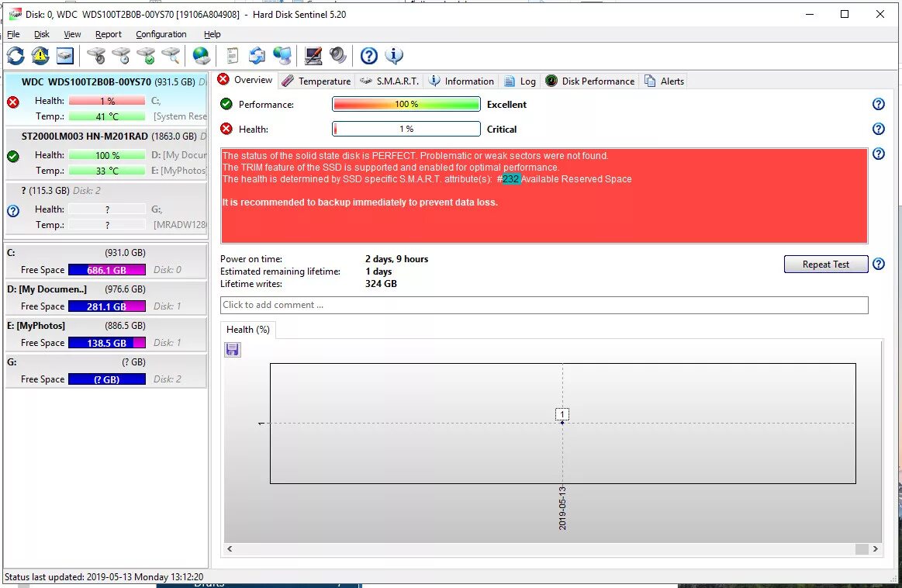Run the disk test with stethoscope icon

(x=96, y=56)
